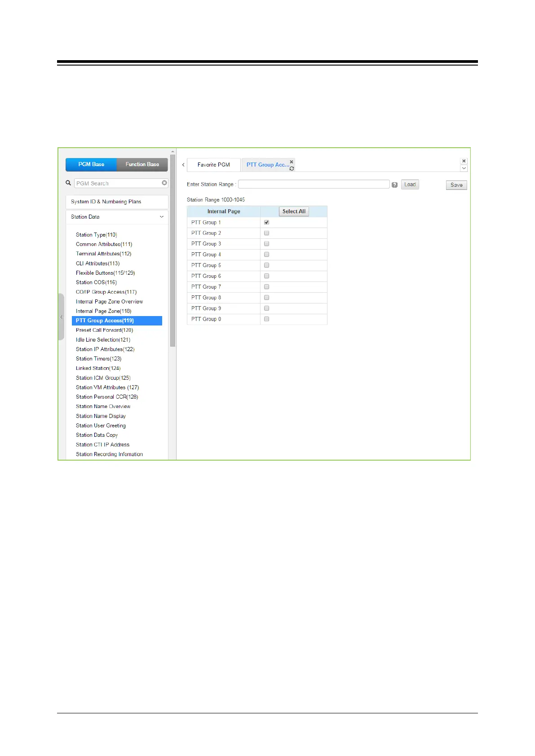Select Station IP Attributes(122)
The image size is (535, 756).
tap(105, 349)
